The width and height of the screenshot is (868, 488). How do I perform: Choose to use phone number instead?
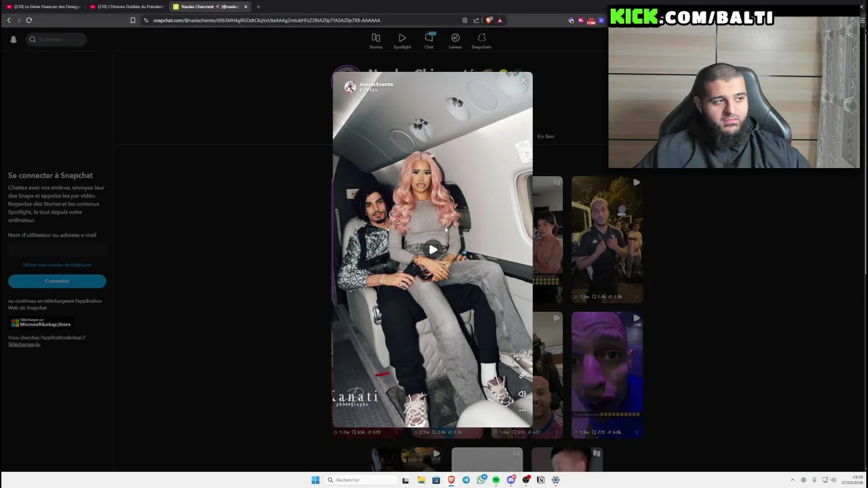[57, 265]
